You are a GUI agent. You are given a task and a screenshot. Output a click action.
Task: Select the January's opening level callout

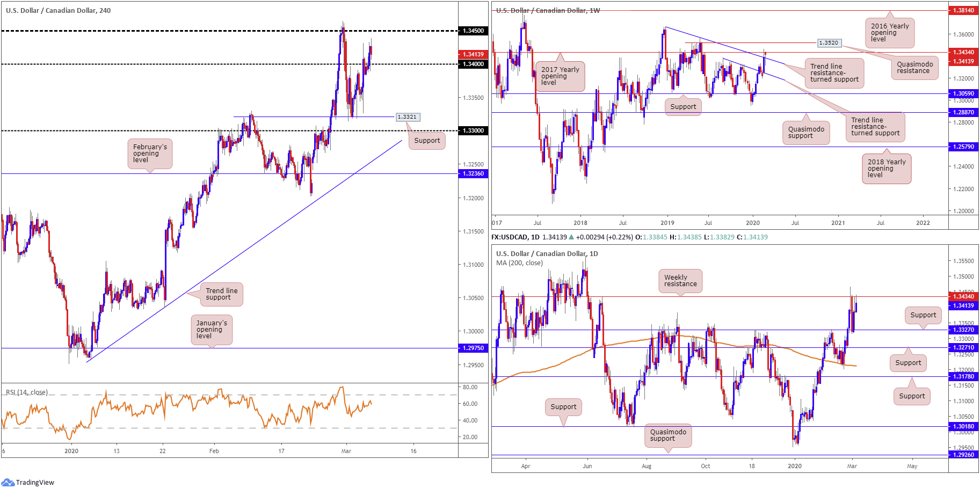[x=212, y=330]
